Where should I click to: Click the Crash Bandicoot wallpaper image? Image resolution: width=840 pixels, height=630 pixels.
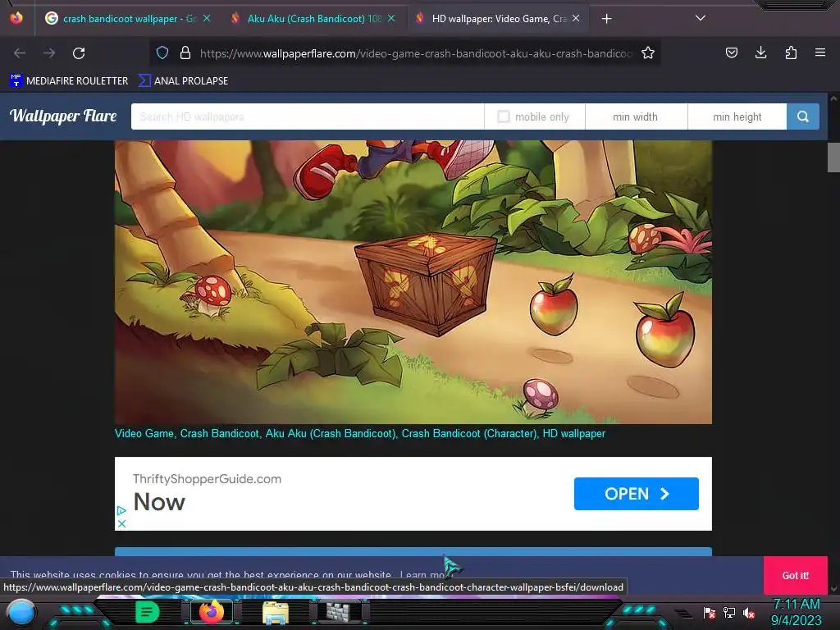413,282
